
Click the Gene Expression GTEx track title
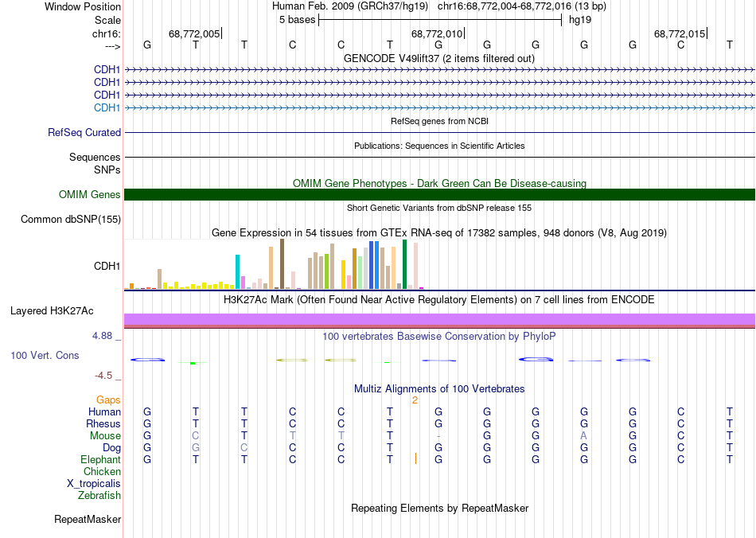[x=439, y=232]
